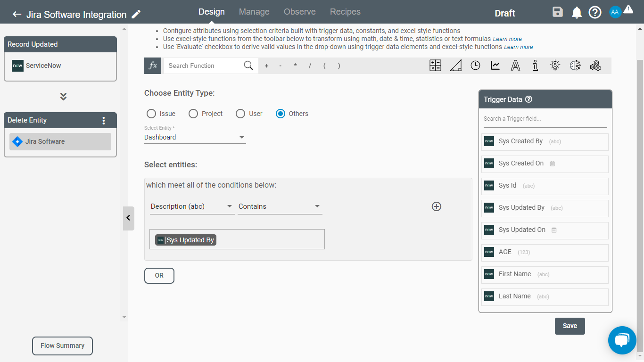Viewport: 644px width, 362px height.
Task: Select Last Name trigger field
Action: 545,296
